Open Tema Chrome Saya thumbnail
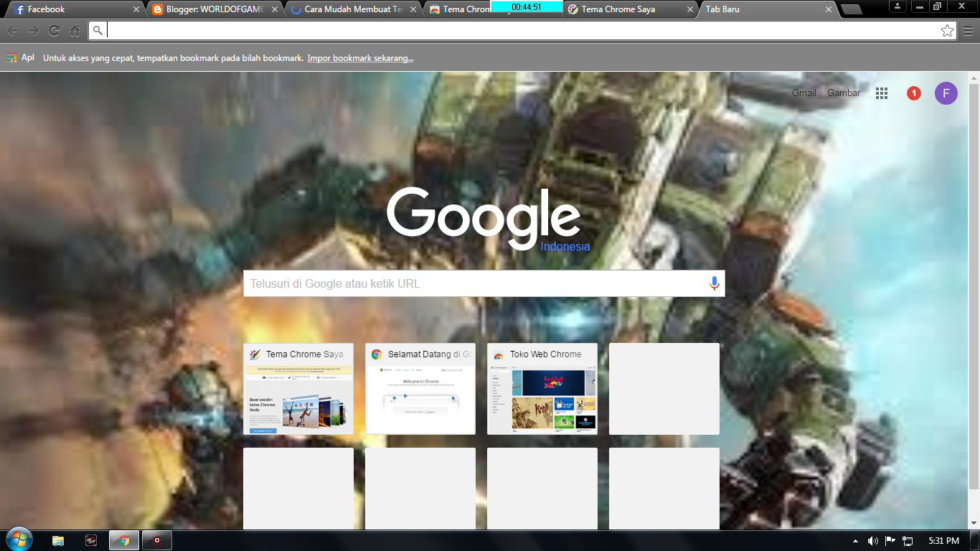Viewport: 980px width, 551px height. pos(298,389)
